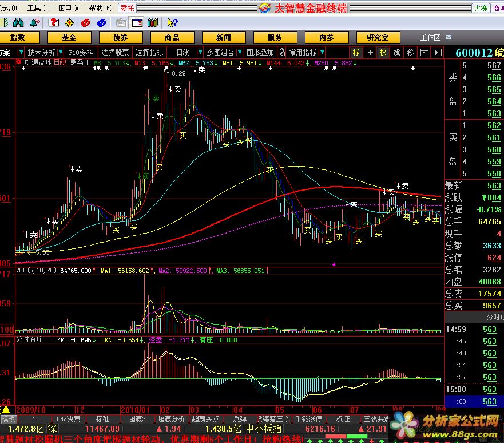Click the 中小板指 index in status bar
This screenshot has height=443, width=504.
pos(264,429)
